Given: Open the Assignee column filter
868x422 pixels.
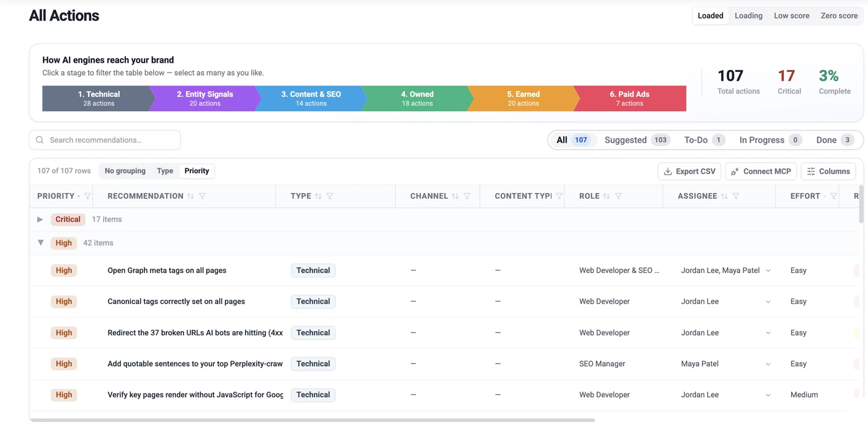Looking at the screenshot, I should [x=736, y=196].
